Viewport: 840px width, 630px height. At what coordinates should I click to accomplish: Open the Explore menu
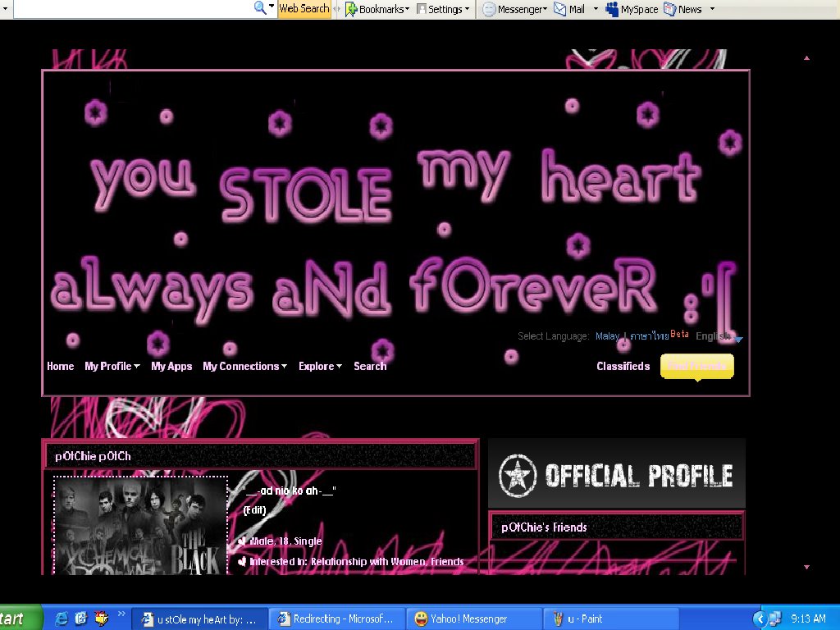[320, 367]
